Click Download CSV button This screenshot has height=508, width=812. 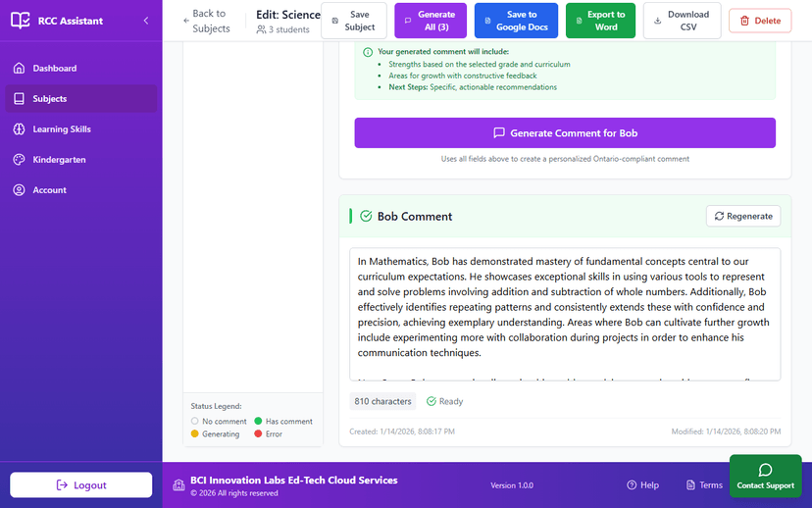682,21
